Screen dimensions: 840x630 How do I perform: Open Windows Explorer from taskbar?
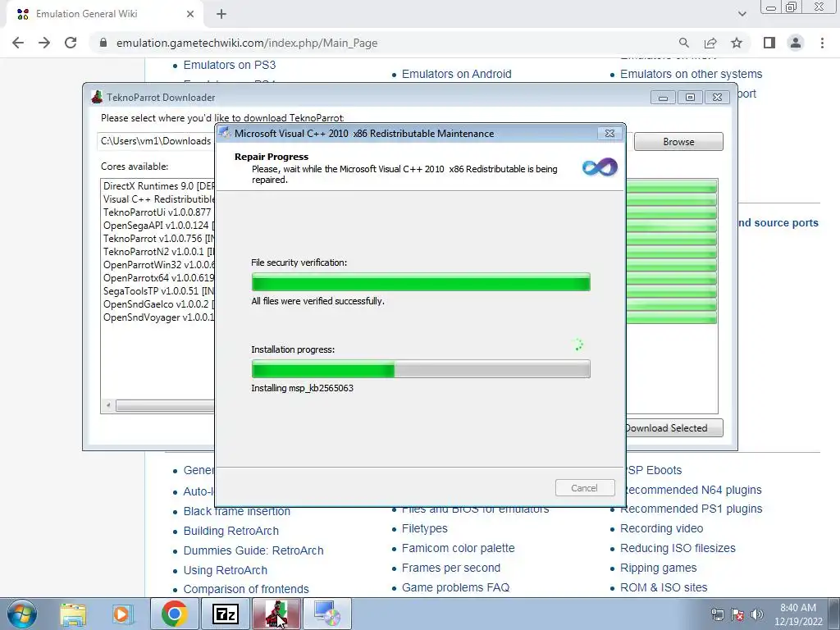coord(73,614)
